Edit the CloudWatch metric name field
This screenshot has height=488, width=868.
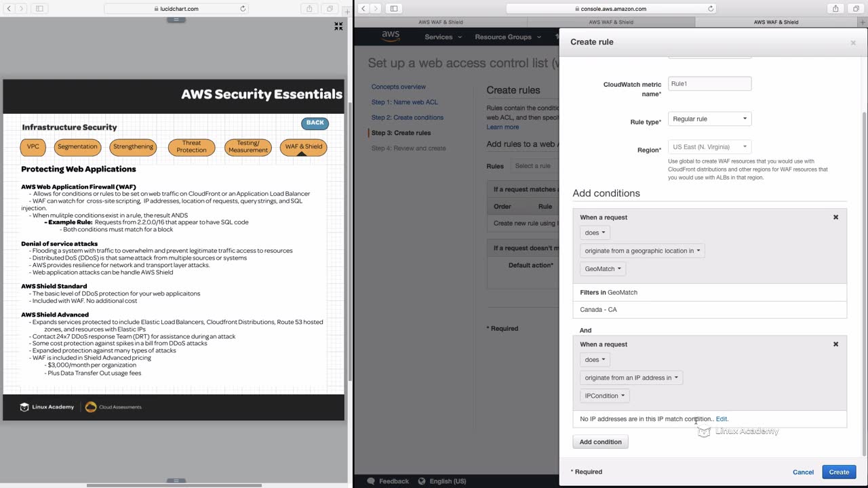point(709,83)
